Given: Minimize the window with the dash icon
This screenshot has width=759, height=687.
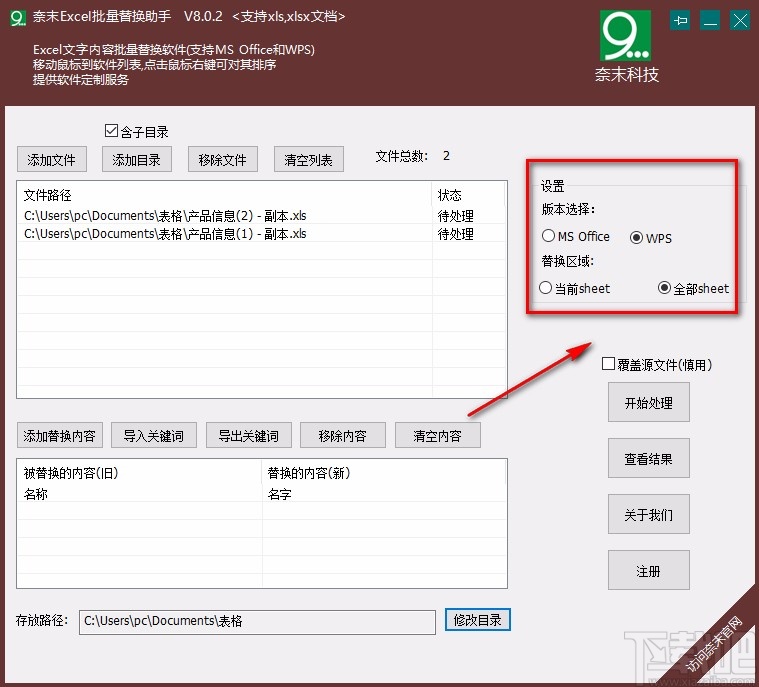Looking at the screenshot, I should coord(710,21).
